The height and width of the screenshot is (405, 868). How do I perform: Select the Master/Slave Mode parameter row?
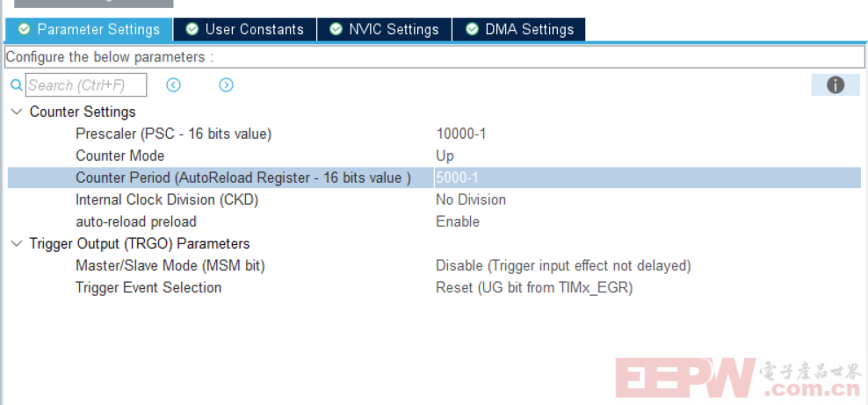click(170, 265)
